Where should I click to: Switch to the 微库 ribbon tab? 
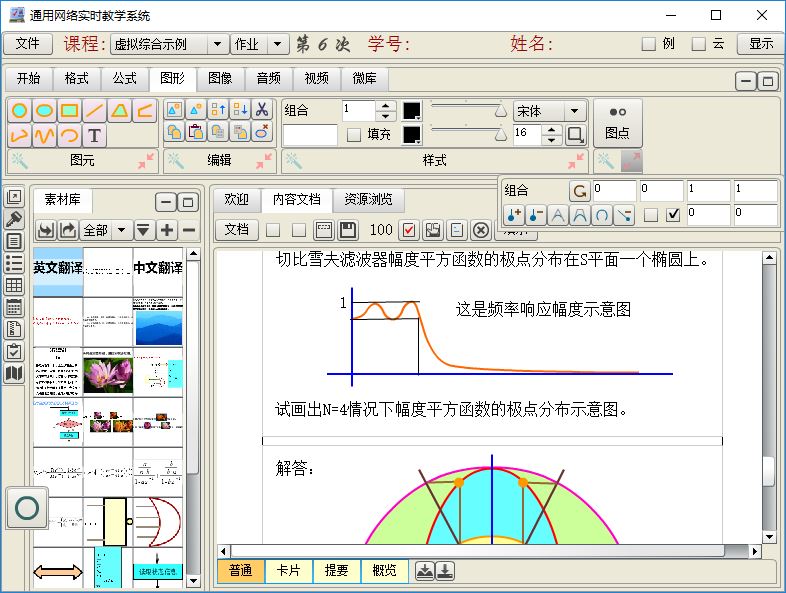[364, 79]
